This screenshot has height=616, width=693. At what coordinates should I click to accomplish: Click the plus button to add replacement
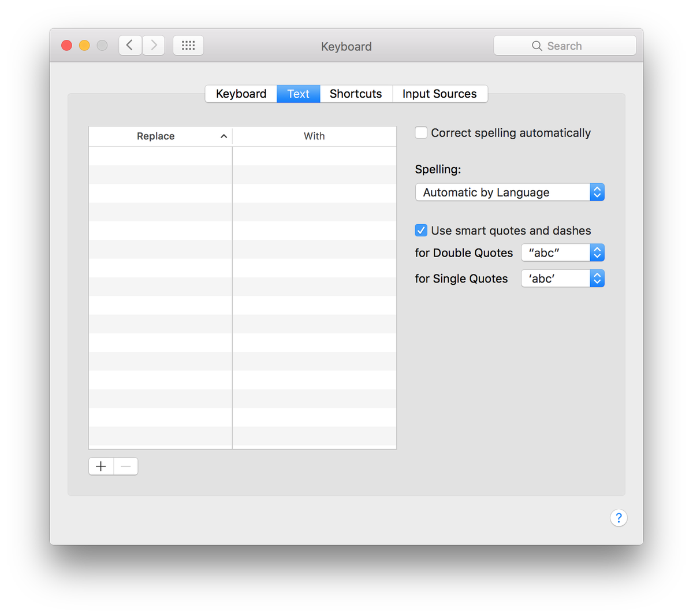tap(101, 466)
